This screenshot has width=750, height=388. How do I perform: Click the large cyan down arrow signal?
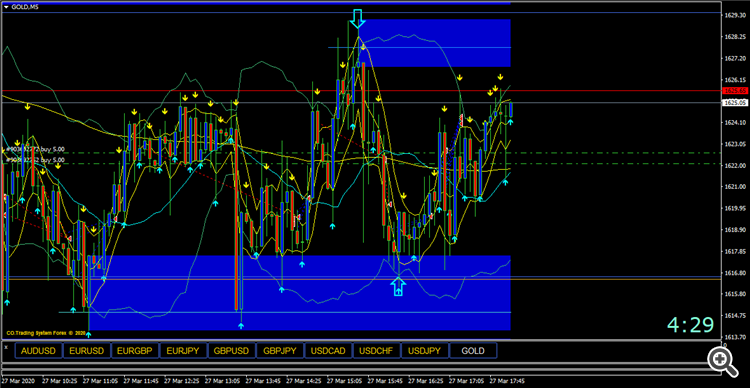(357, 18)
